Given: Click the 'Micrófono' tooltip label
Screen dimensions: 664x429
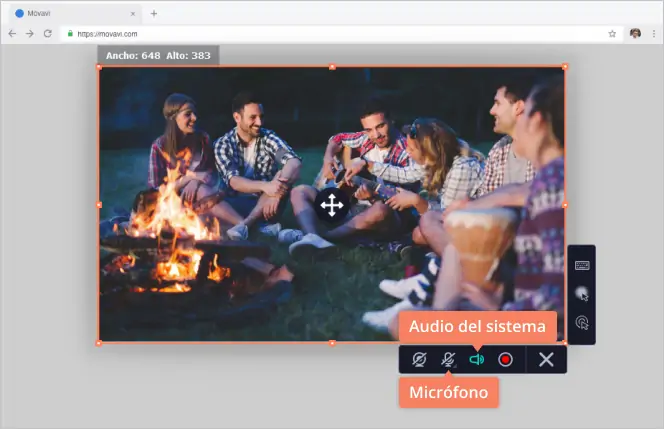Looking at the screenshot, I should point(448,393).
